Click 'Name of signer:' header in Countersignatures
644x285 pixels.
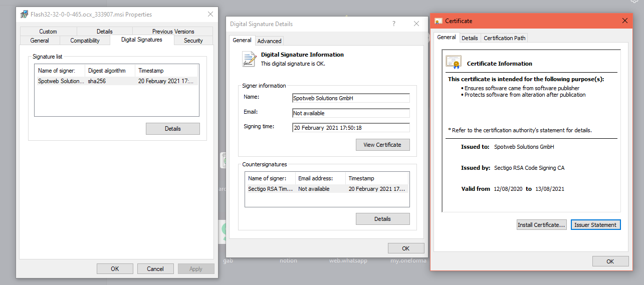tap(270, 178)
